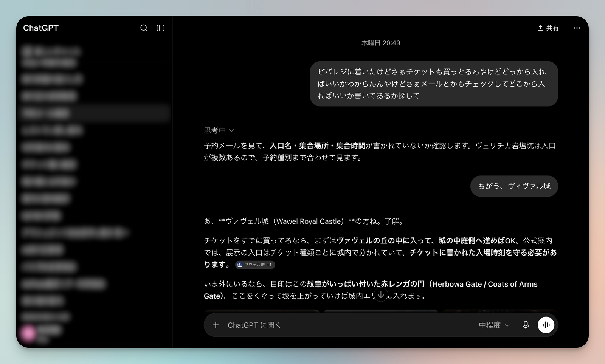Toggle the sidebar panel icon

[160, 28]
